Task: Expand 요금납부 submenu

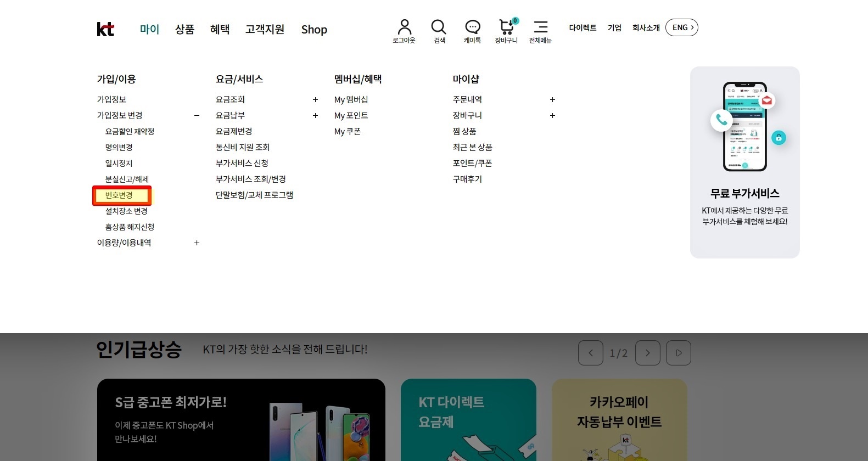Action: [315, 115]
